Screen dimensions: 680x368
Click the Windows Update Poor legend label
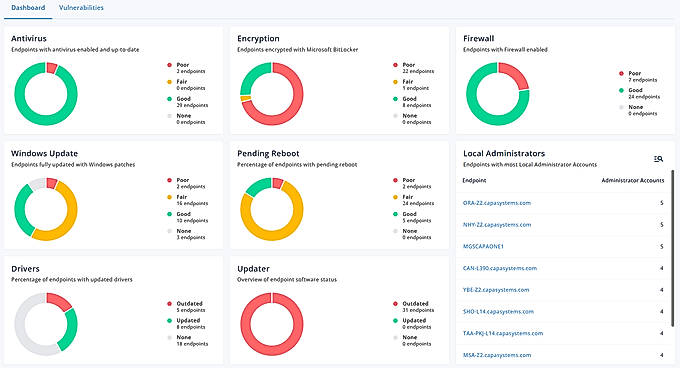point(183,180)
